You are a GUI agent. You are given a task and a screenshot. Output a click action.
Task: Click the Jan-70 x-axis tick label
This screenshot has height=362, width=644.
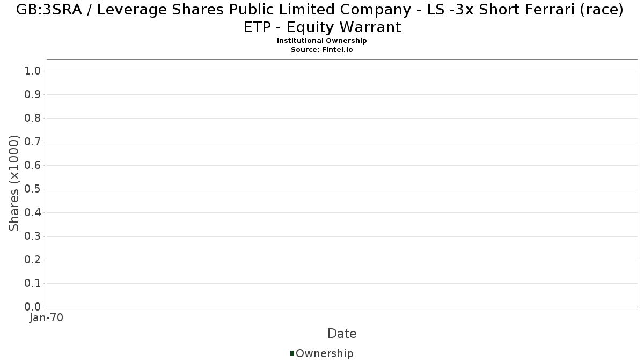click(47, 318)
